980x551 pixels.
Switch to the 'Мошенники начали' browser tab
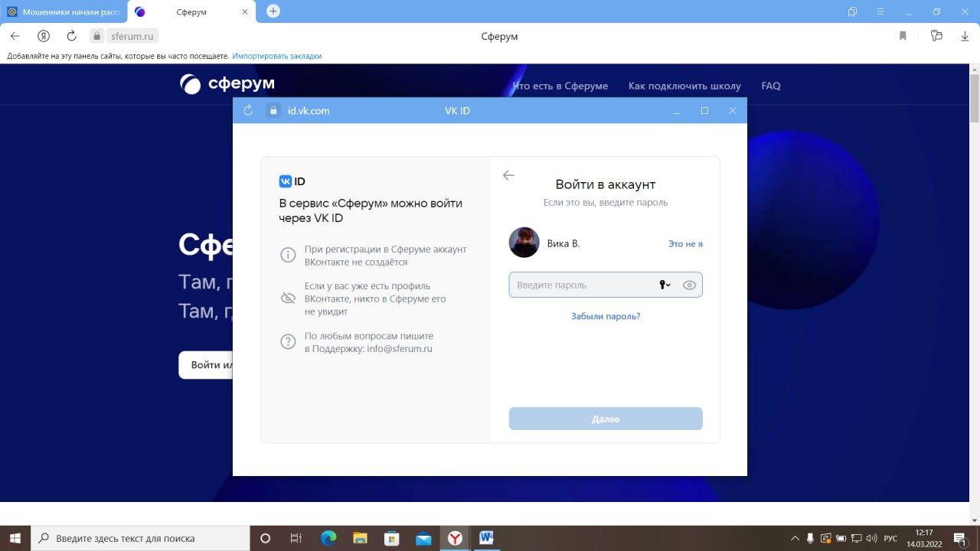point(64,11)
